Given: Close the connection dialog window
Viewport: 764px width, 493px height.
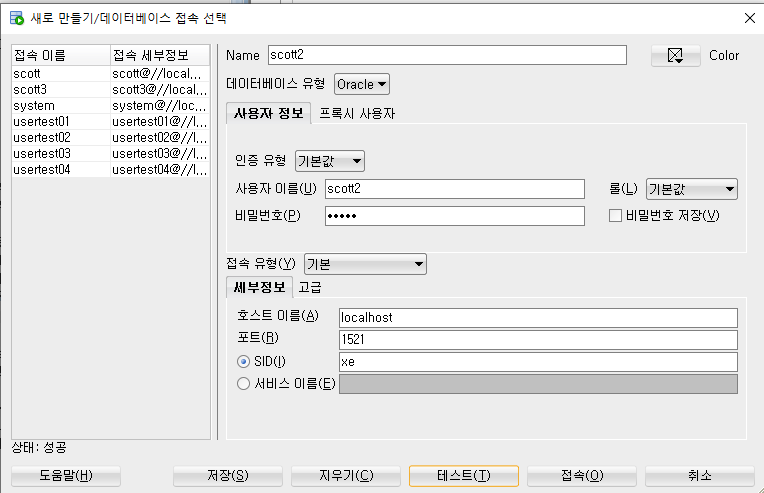Looking at the screenshot, I should pos(750,18).
